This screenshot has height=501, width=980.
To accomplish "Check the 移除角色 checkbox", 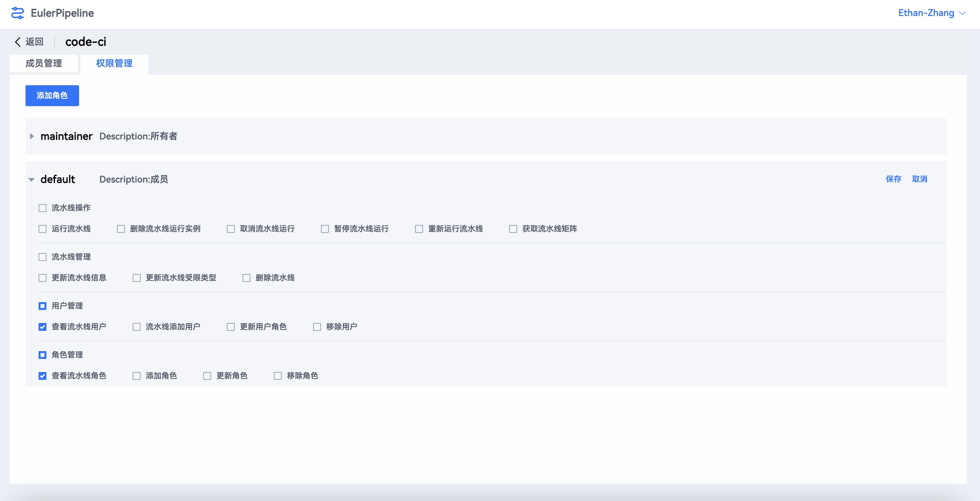I will (278, 376).
